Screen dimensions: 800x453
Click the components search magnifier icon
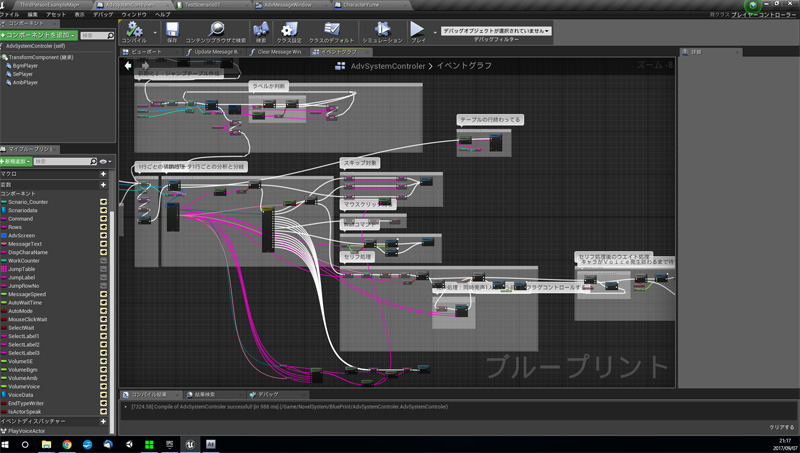click(x=110, y=35)
